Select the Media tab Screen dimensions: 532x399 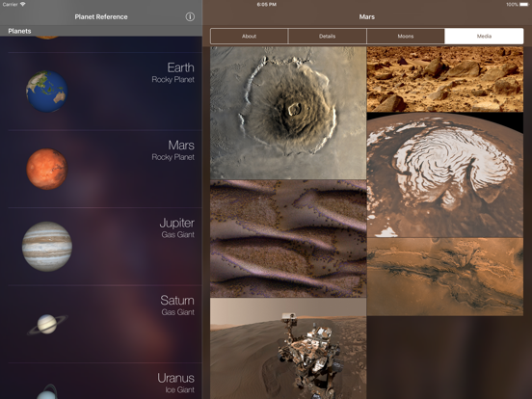[x=484, y=36]
